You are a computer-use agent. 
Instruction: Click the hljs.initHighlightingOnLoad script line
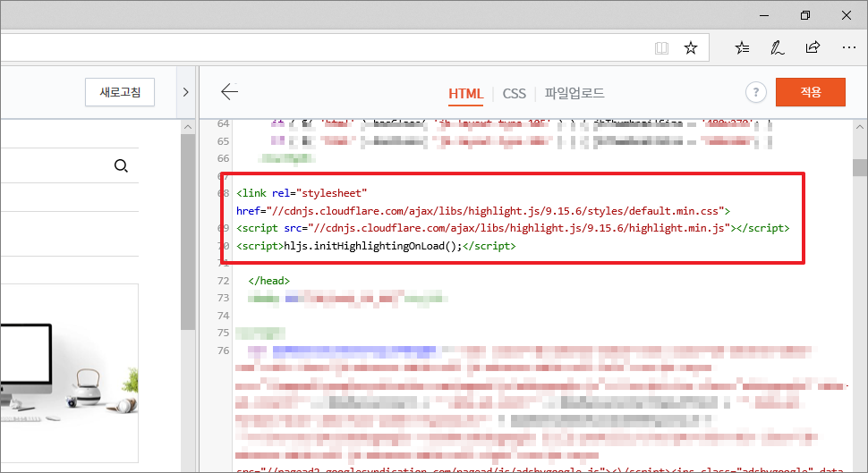coord(376,246)
